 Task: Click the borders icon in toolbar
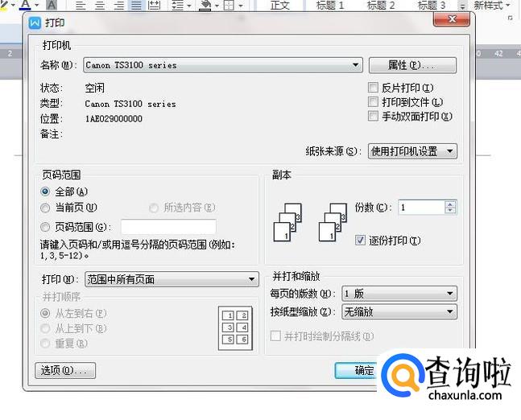(x=229, y=5)
